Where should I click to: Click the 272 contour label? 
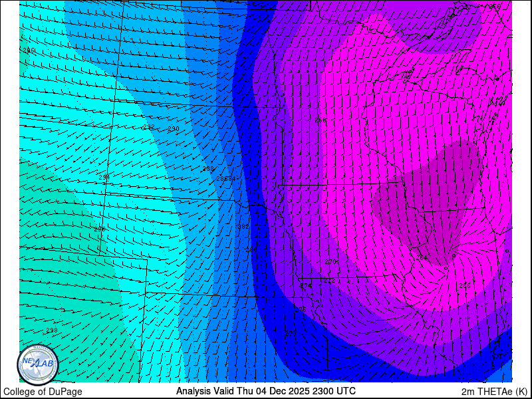pyautogui.click(x=329, y=281)
